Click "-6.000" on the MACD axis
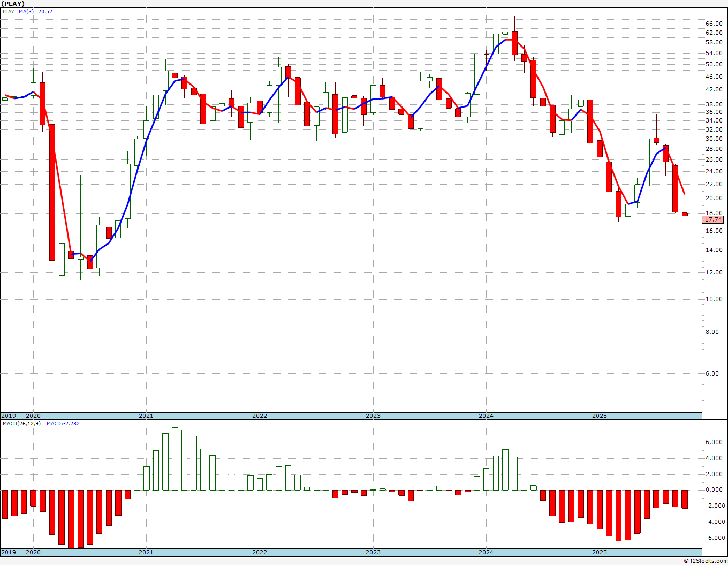The width and height of the screenshot is (728, 565). tap(715, 538)
